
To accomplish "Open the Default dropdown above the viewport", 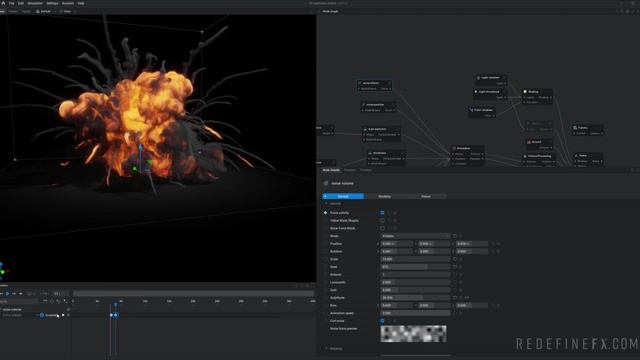I will tap(45, 11).
